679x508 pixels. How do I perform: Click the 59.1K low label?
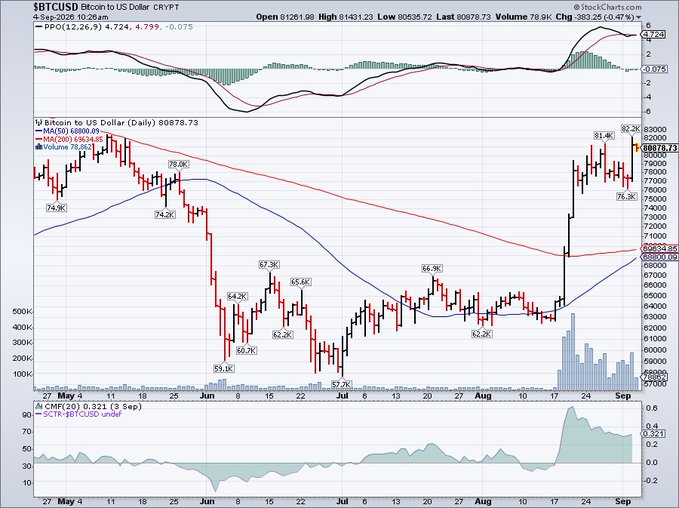point(224,369)
